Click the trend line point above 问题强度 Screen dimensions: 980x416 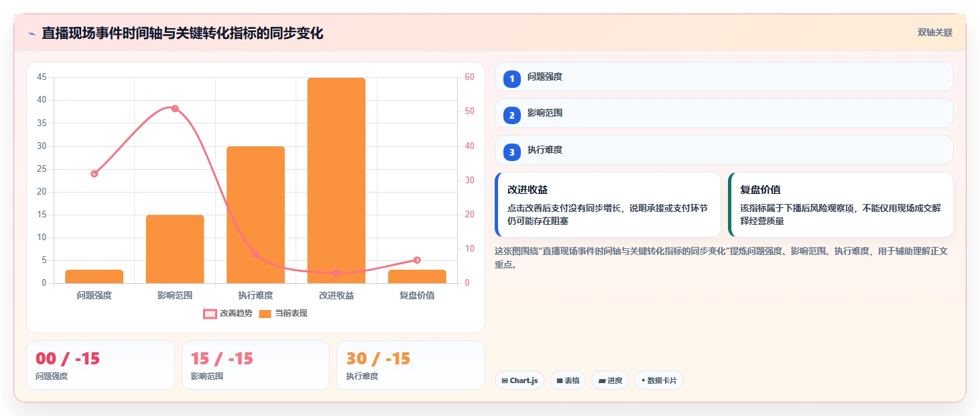click(95, 174)
